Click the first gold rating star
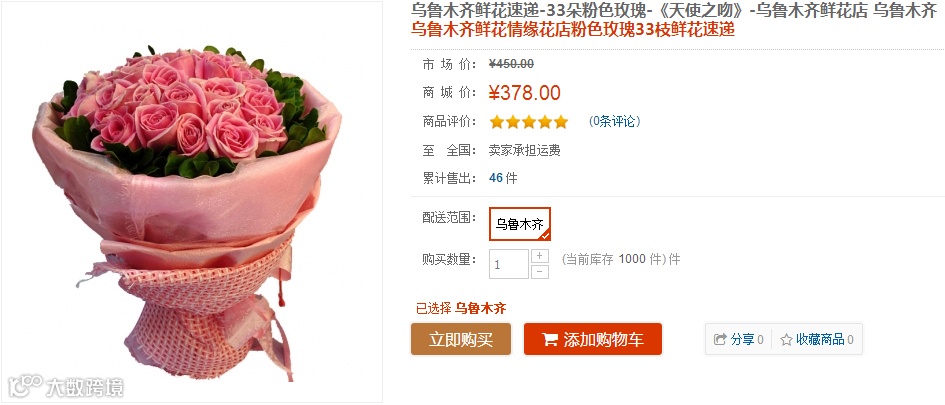 coord(497,122)
